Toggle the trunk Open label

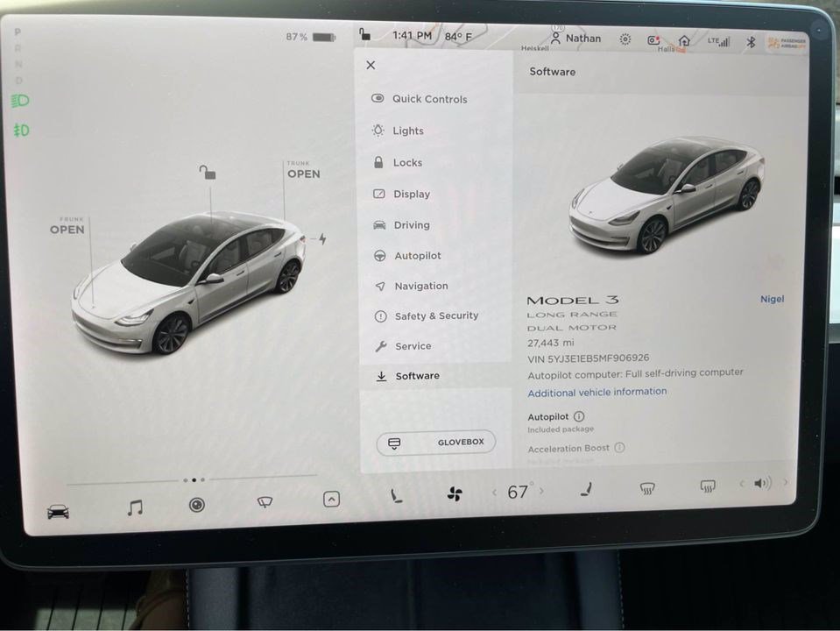tap(303, 174)
